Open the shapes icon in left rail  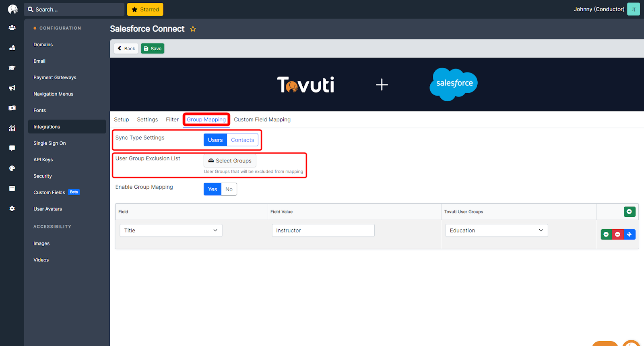pyautogui.click(x=12, y=48)
